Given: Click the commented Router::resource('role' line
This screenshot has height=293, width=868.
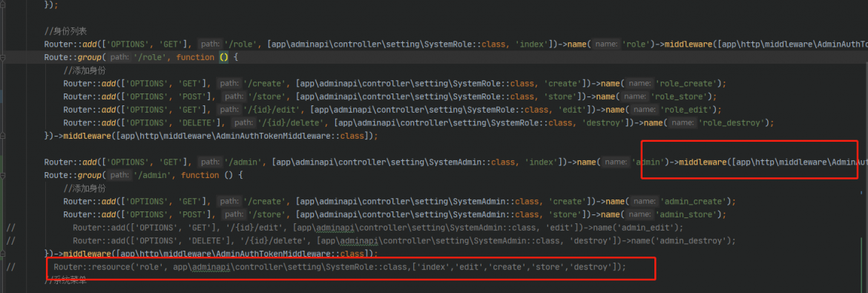Looking at the screenshot, I should (x=340, y=267).
